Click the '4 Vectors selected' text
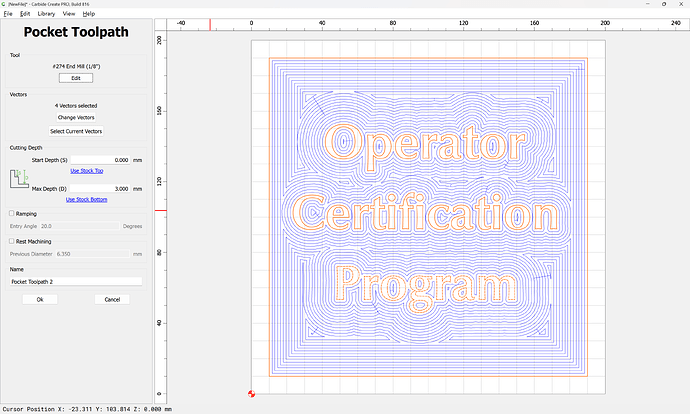 click(76, 106)
